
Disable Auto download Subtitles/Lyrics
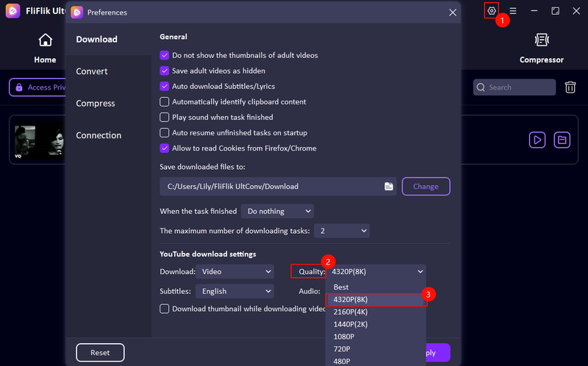pos(164,86)
